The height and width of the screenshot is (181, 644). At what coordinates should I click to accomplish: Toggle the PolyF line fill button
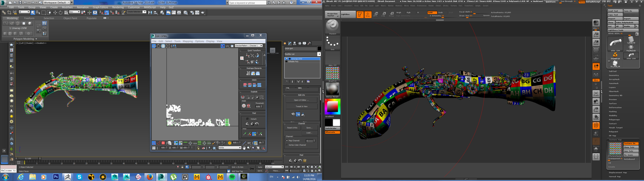[596, 125]
